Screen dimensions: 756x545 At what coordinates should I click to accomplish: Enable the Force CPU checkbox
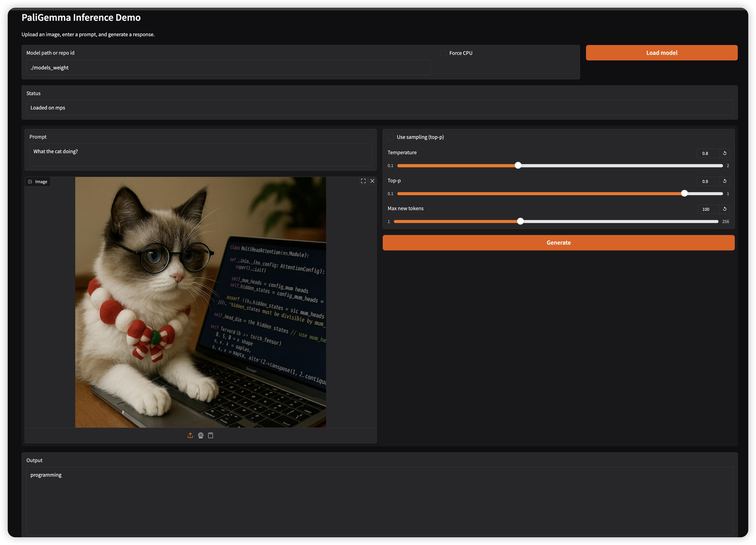(443, 53)
